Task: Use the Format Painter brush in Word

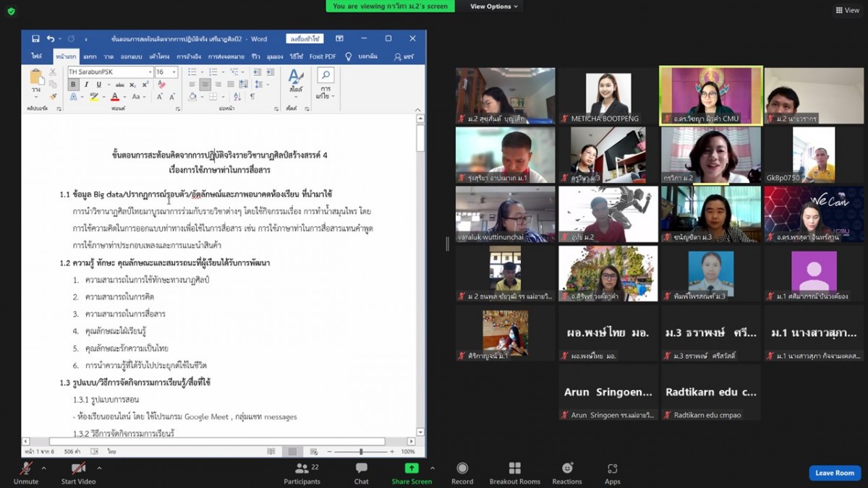Action: (53, 96)
